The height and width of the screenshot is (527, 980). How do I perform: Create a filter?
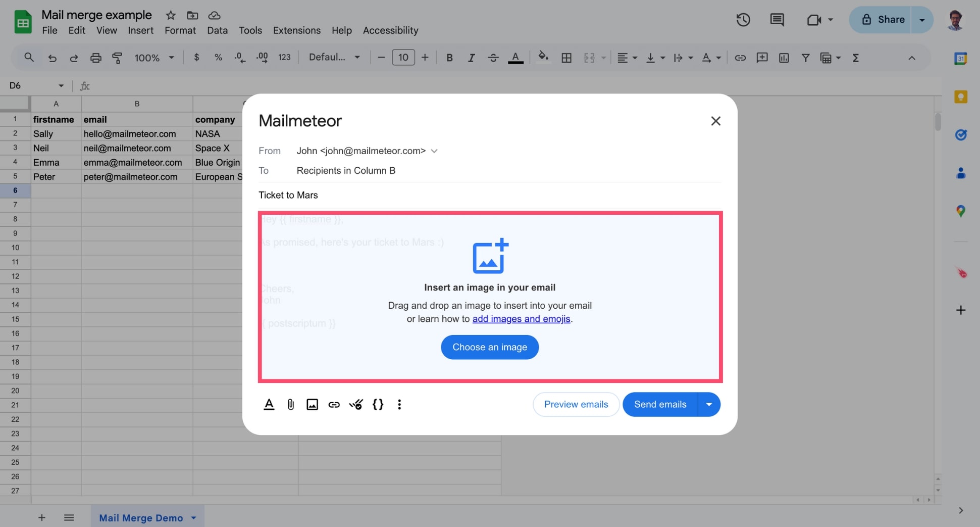(805, 58)
